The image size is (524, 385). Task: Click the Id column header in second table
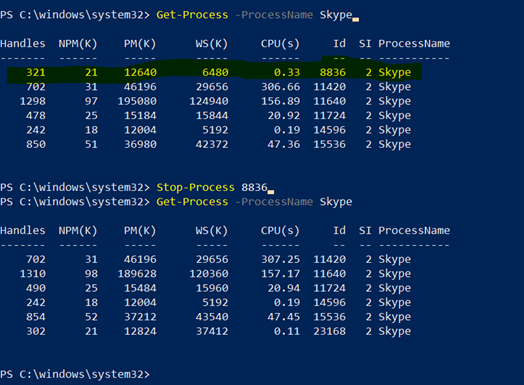point(339,231)
